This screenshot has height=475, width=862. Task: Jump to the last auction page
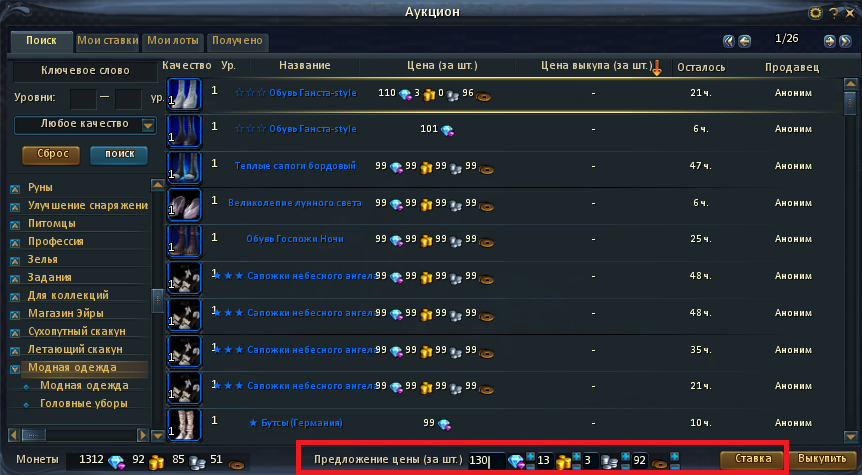[x=846, y=41]
